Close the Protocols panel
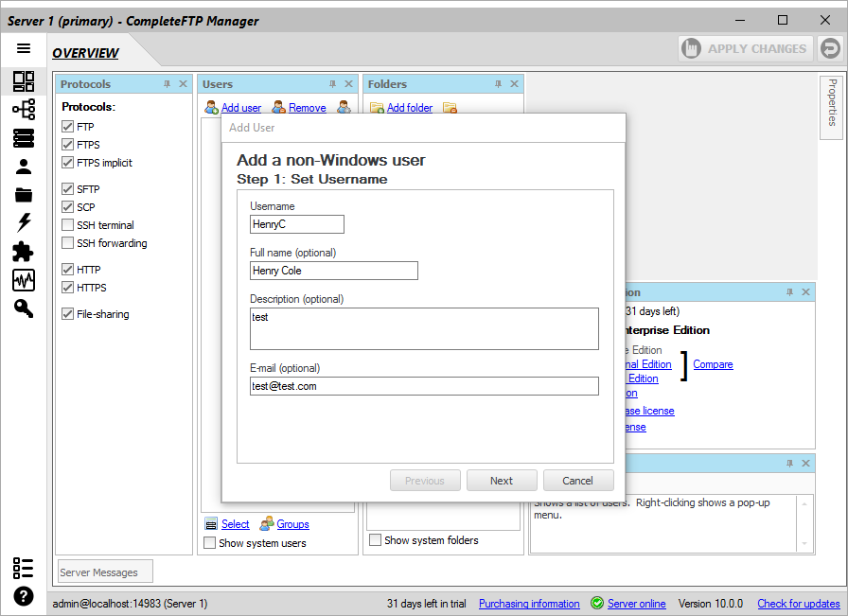Viewport: 848px width, 616px height. point(183,84)
